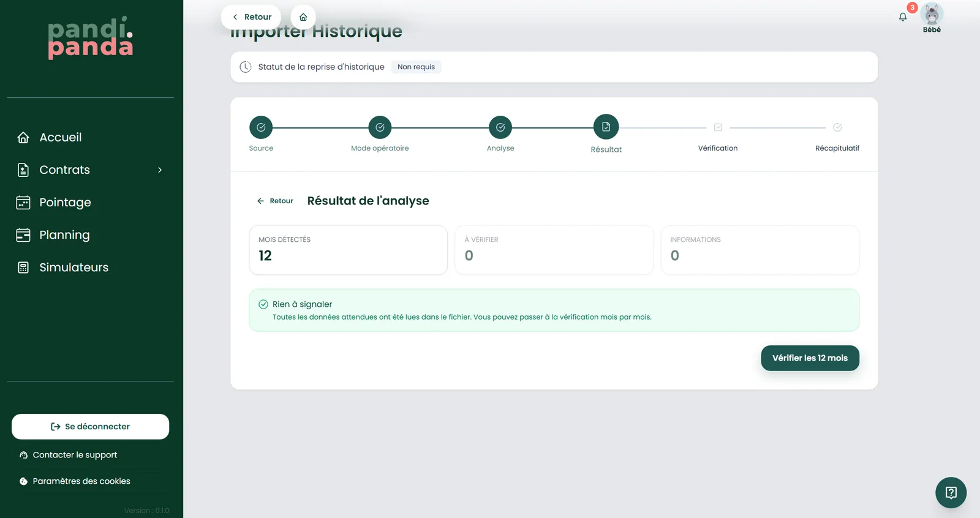Expand the Contrats submenu chevron

160,170
